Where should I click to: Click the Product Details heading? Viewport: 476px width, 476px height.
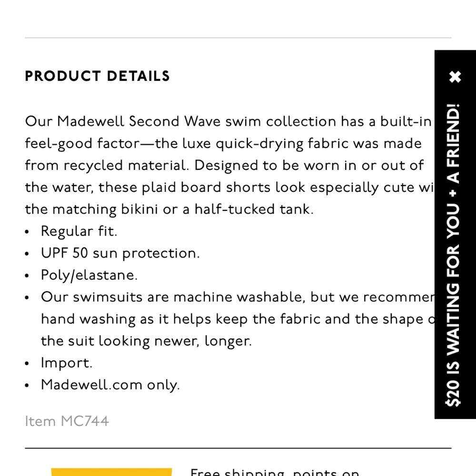coord(97,76)
